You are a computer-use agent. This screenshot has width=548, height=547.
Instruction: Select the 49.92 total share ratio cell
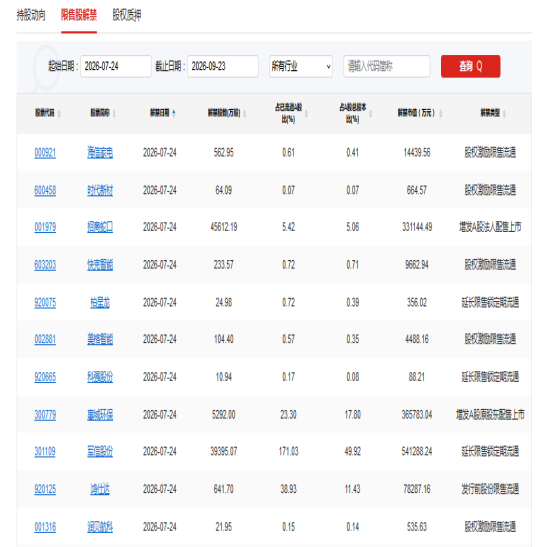(353, 452)
